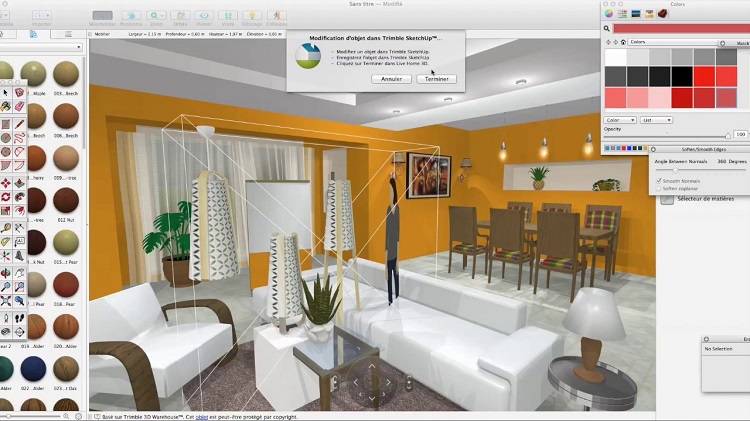Adjust the Opacity slider handle
This screenshot has width=750, height=421.
click(x=728, y=135)
